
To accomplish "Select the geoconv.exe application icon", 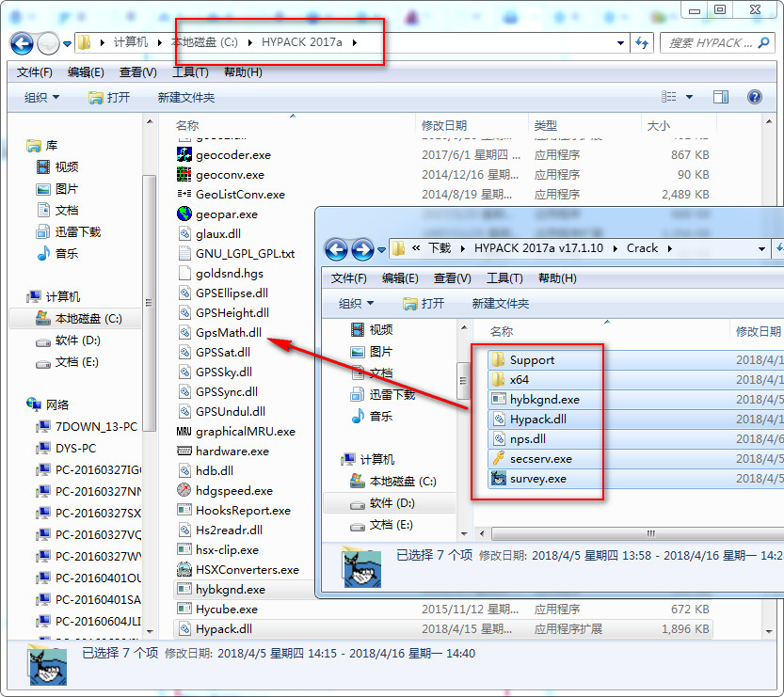I will [184, 174].
